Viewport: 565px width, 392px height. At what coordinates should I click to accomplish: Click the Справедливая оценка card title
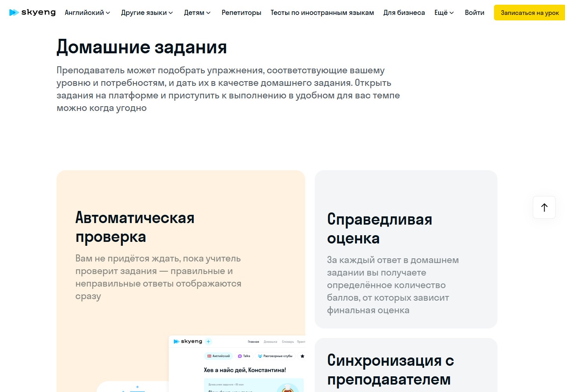379,229
